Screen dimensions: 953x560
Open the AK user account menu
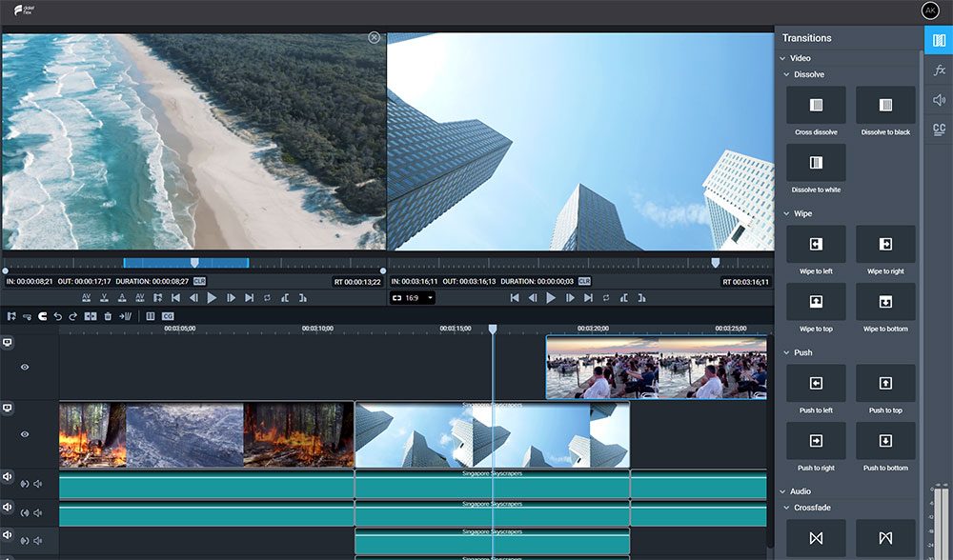click(x=929, y=10)
